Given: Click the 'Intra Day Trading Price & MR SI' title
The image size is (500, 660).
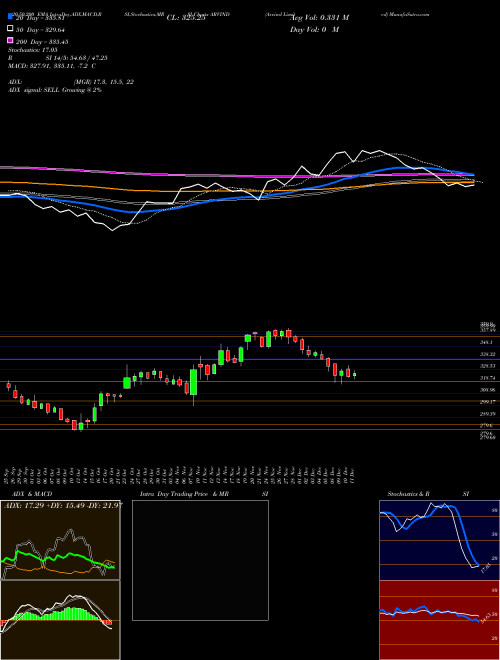Looking at the screenshot, I should (x=204, y=494).
